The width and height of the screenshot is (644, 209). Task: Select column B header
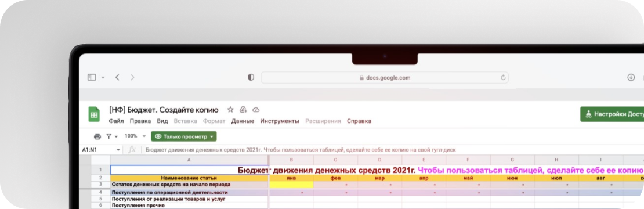pos(291,160)
